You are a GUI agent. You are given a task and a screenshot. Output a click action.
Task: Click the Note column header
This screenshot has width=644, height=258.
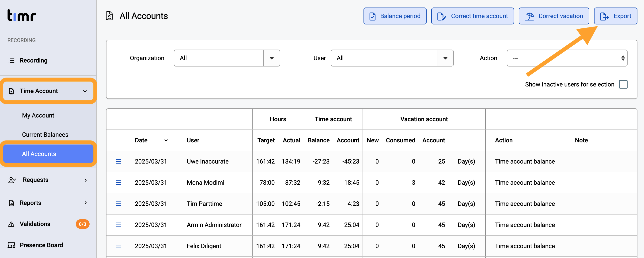pyautogui.click(x=581, y=141)
